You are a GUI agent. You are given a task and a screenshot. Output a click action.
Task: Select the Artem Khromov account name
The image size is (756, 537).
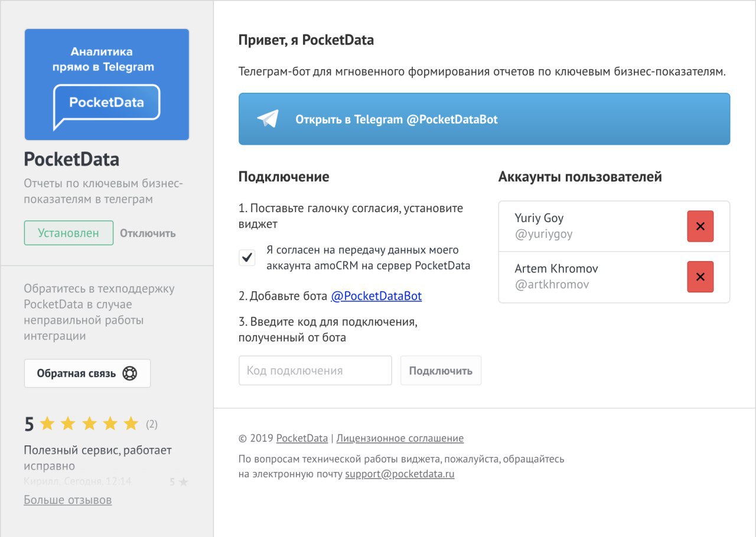pyautogui.click(x=556, y=268)
